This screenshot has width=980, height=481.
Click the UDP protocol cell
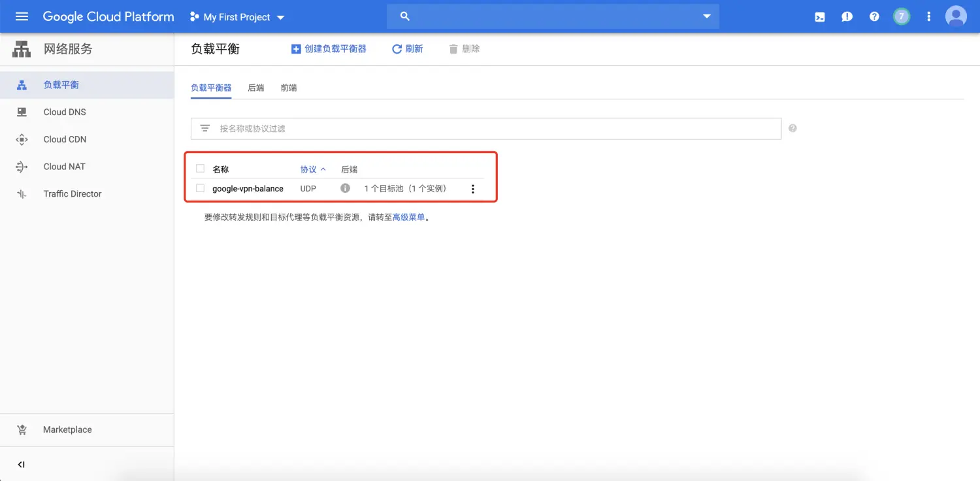click(x=308, y=189)
